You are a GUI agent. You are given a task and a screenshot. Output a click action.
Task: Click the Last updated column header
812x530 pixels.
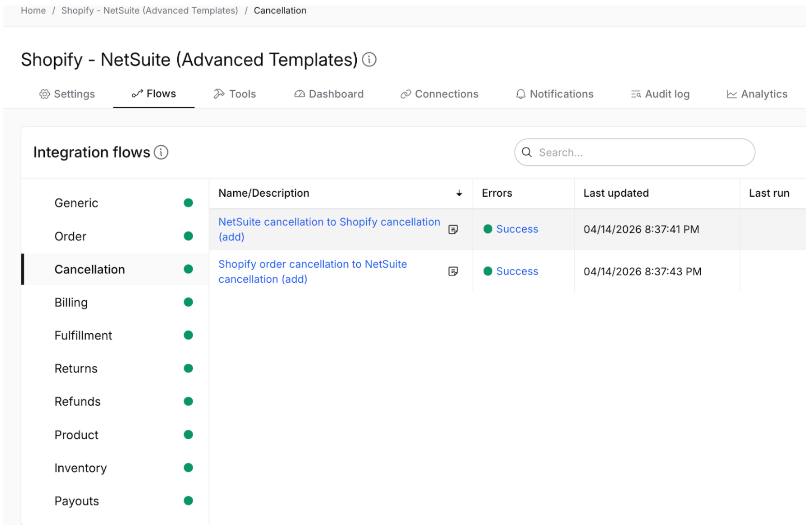[x=616, y=193]
